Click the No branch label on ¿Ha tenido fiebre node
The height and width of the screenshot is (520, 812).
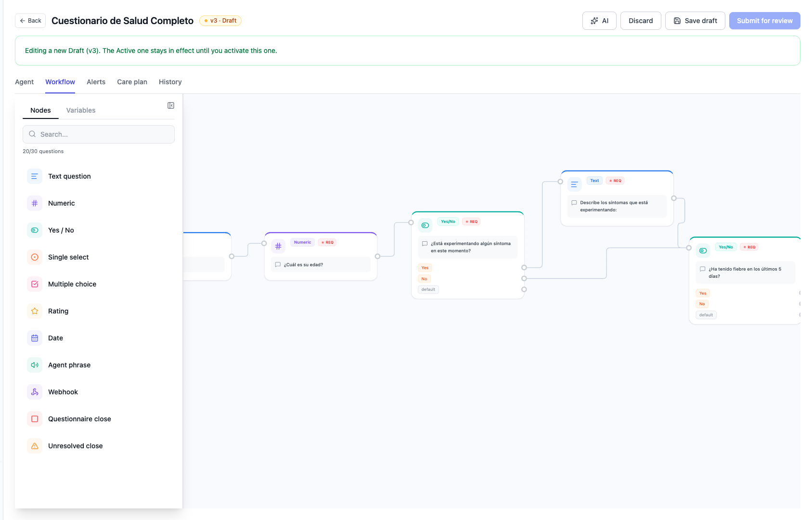702,304
